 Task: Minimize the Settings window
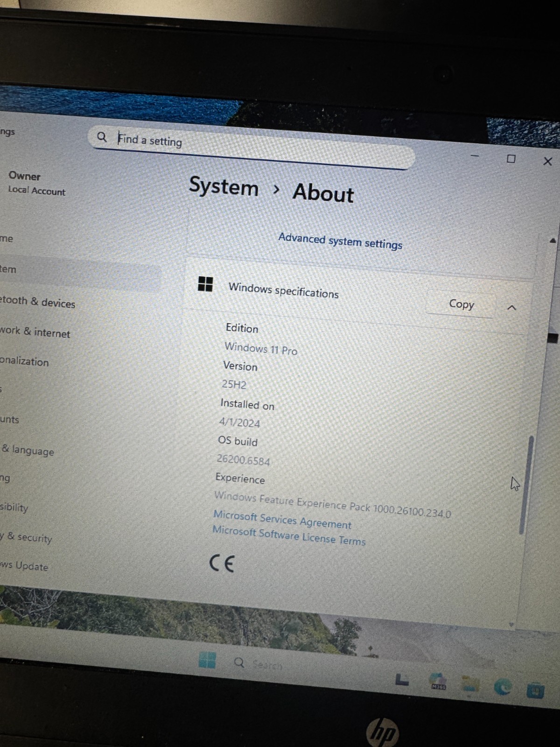click(x=475, y=155)
